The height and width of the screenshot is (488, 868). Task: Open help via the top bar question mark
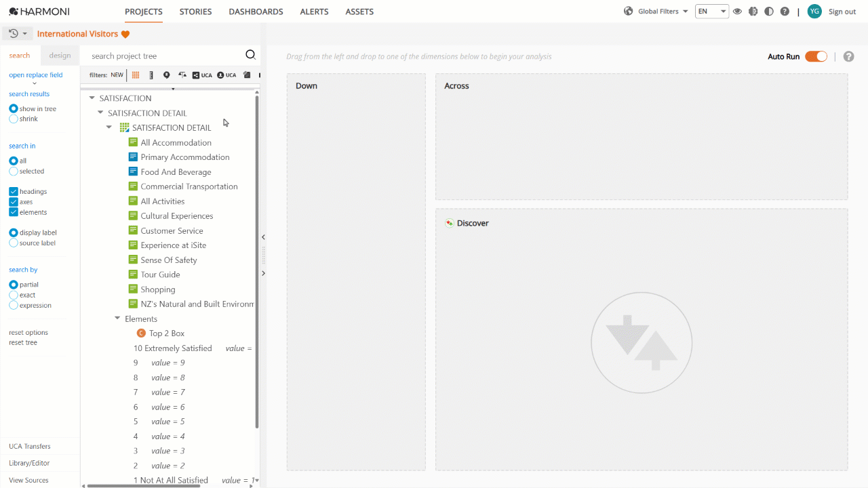pos(785,12)
